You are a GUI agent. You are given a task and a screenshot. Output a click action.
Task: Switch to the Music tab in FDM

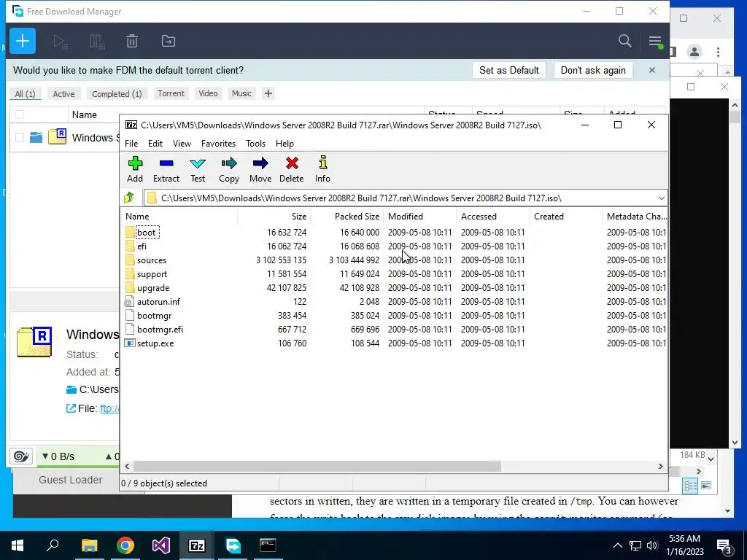[x=241, y=93]
